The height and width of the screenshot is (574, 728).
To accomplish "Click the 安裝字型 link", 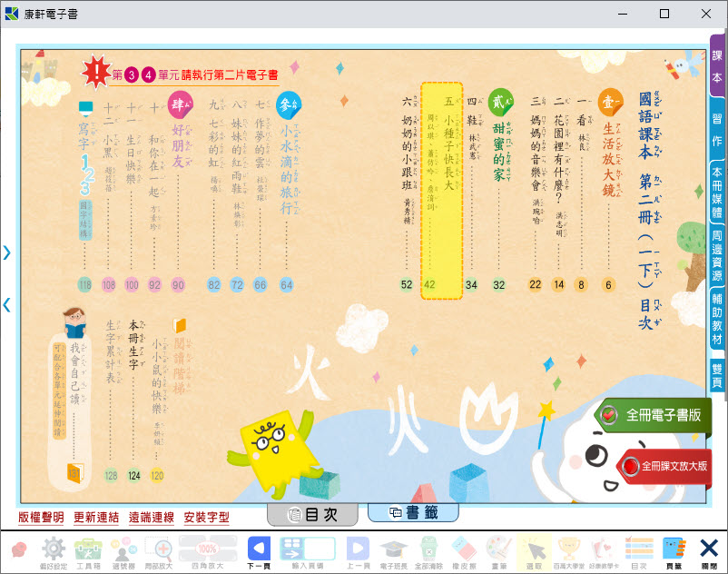I will 207,518.
